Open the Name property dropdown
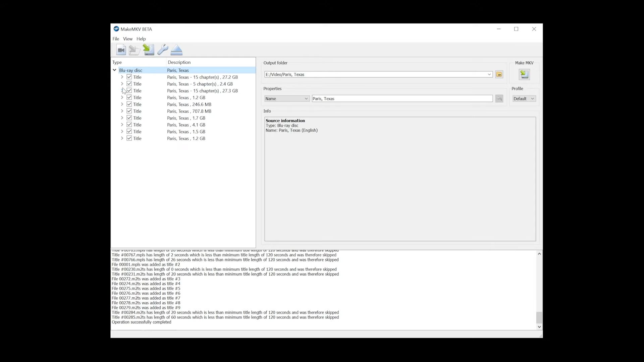 coord(287,99)
